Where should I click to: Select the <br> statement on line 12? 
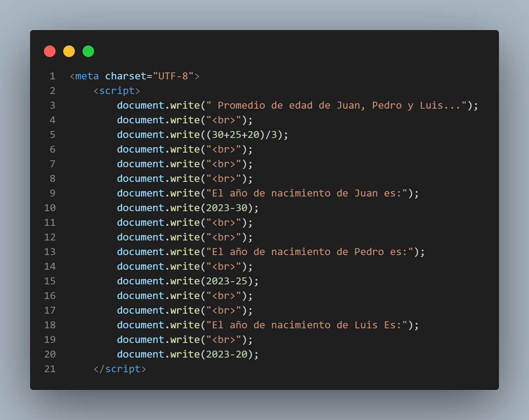[x=185, y=237]
